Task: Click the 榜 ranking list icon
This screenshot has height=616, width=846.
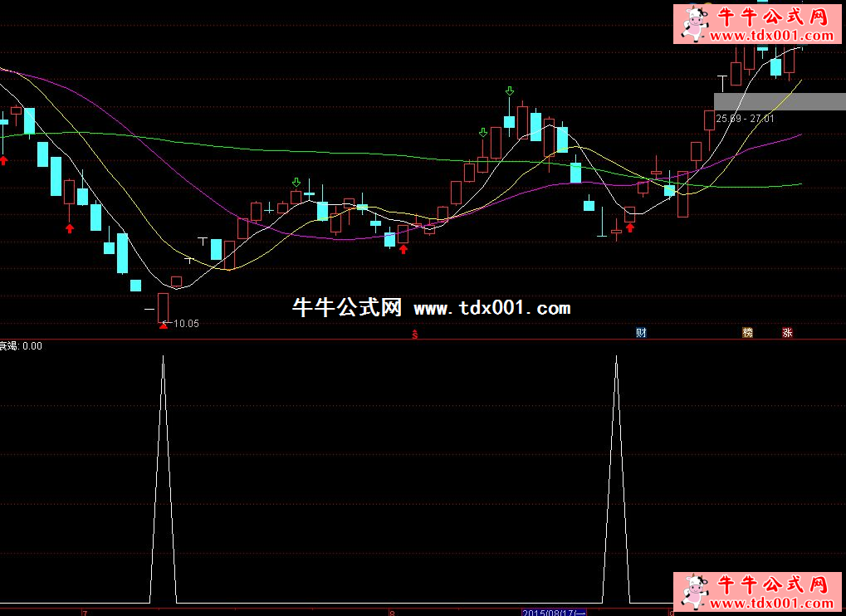Action: point(747,333)
